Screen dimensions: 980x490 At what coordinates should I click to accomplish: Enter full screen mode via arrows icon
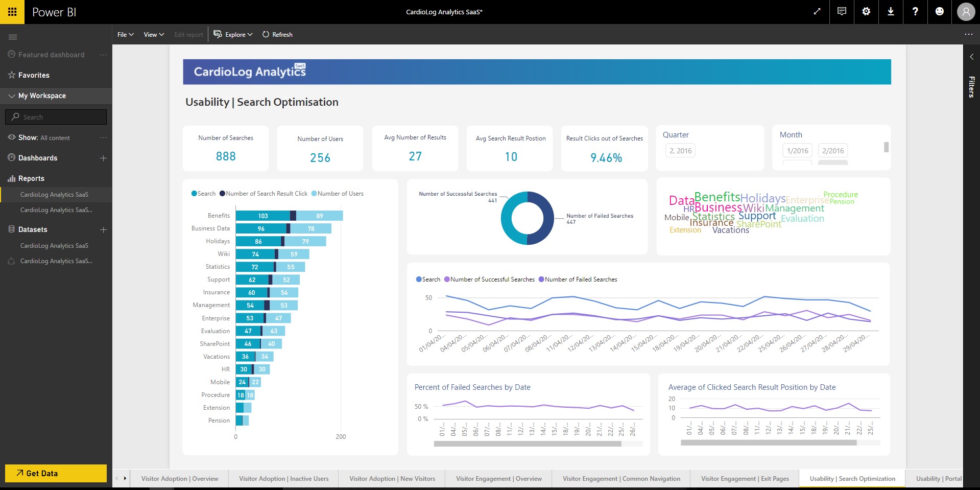[x=817, y=11]
